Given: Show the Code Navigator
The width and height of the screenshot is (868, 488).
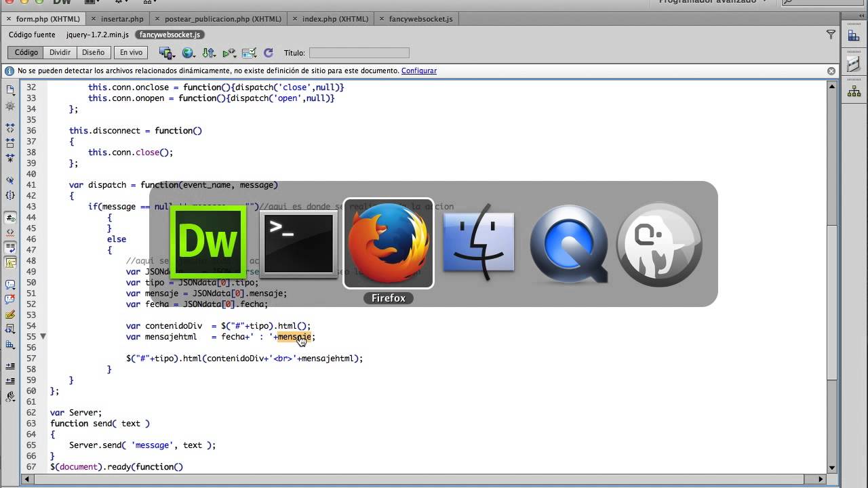Looking at the screenshot, I should pyautogui.click(x=10, y=106).
